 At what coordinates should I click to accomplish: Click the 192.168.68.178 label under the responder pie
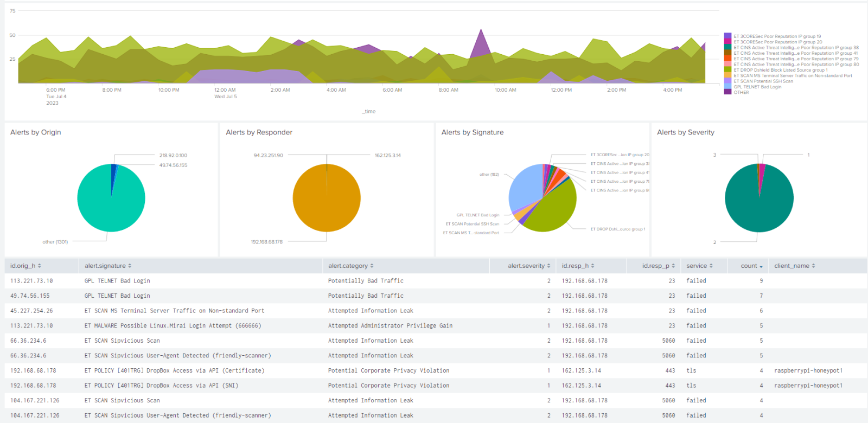pos(266,242)
